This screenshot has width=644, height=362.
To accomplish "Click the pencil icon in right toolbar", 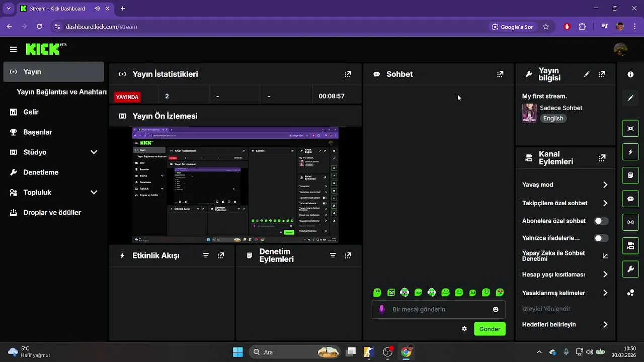I will pyautogui.click(x=630, y=98).
